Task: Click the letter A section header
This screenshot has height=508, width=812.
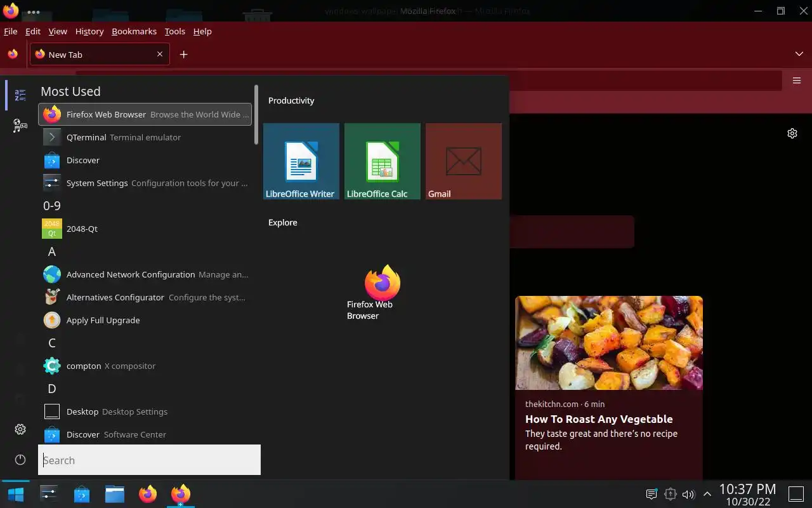Action: point(52,251)
